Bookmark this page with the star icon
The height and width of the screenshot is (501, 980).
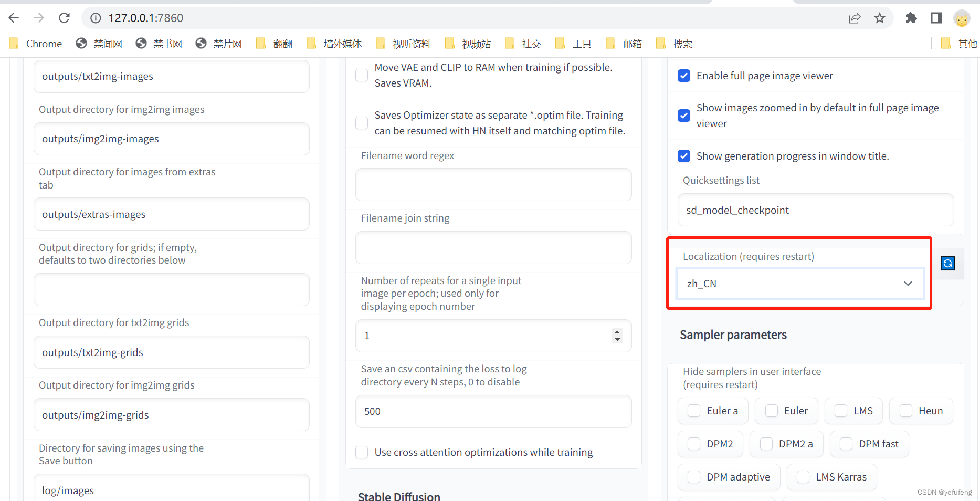tap(880, 18)
